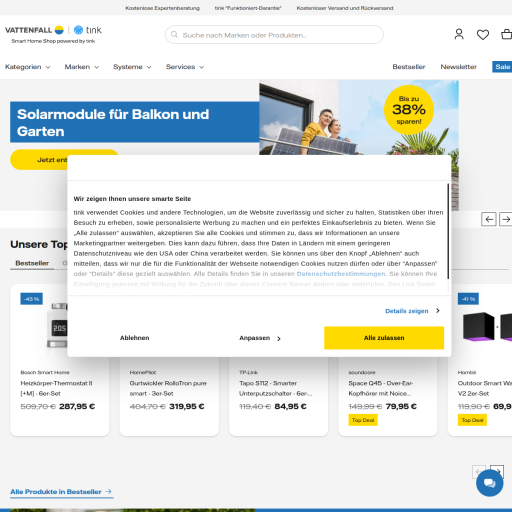Click the 319,95 € price
Image resolution: width=512 pixels, height=512 pixels.
tap(187, 406)
